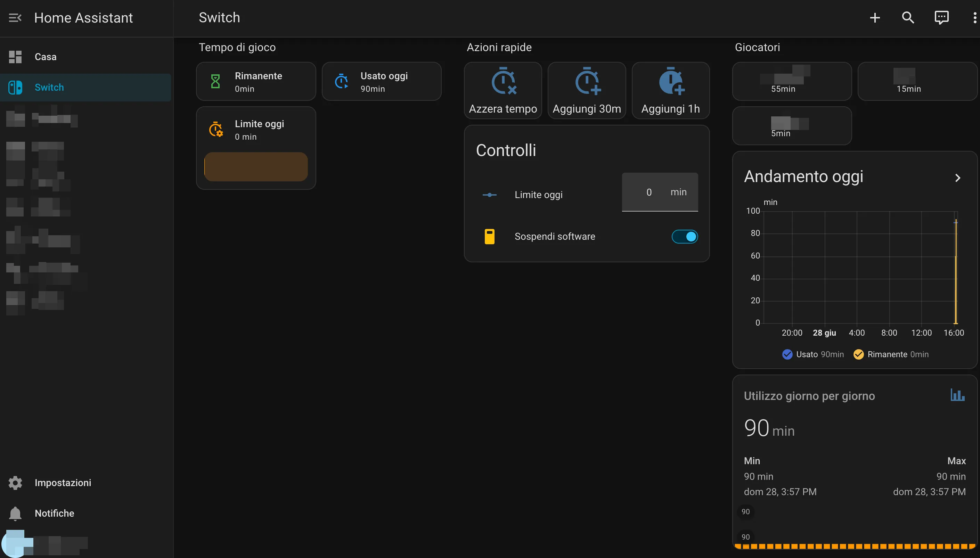Click the Limite oggi slider-type icon in Controlli

(x=489, y=195)
